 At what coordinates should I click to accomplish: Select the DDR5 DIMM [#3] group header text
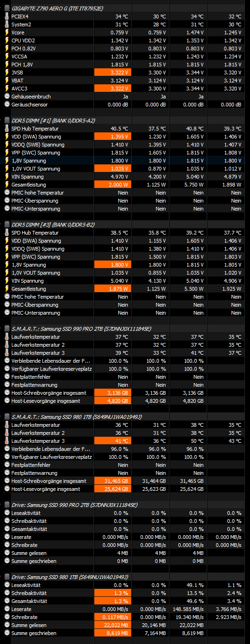point(53,225)
